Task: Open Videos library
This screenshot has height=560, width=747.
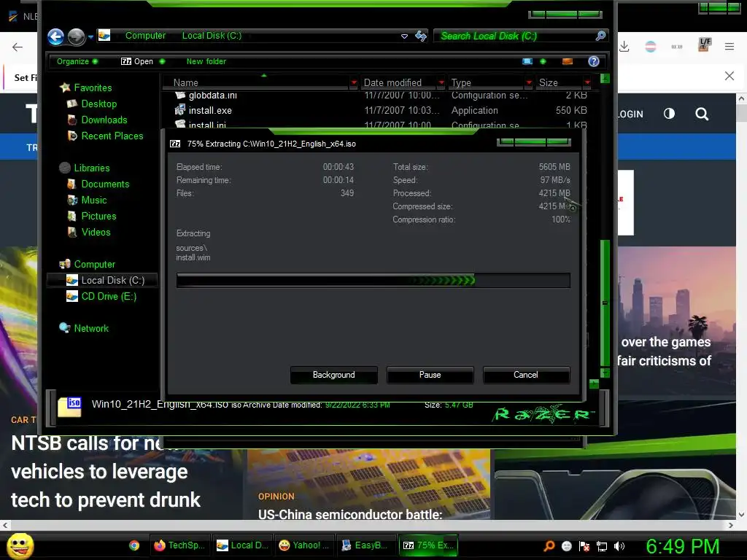Action: click(96, 233)
